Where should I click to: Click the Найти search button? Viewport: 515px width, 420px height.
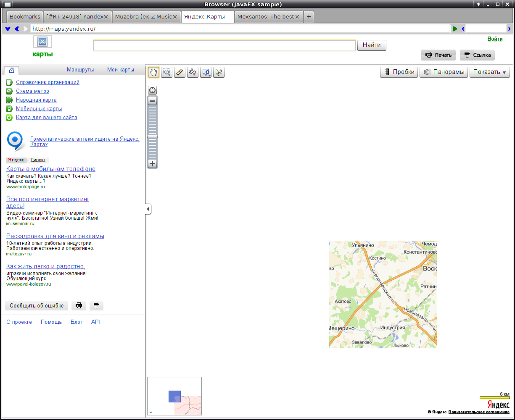pyautogui.click(x=372, y=45)
